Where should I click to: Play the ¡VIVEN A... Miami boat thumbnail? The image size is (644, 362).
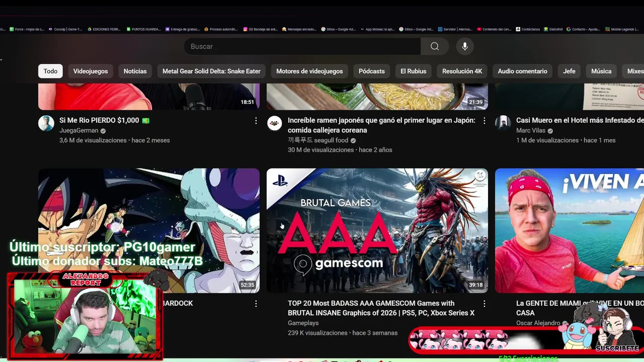570,231
